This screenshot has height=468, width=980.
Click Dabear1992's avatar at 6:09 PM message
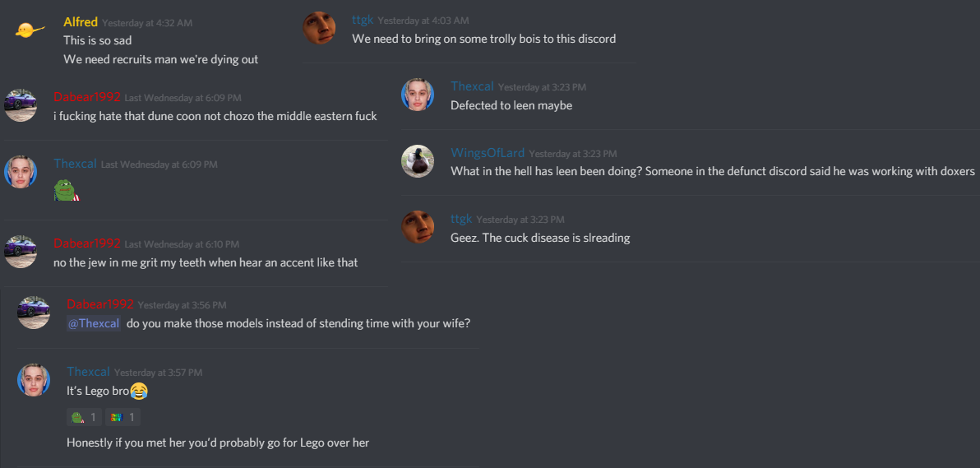[x=21, y=105]
